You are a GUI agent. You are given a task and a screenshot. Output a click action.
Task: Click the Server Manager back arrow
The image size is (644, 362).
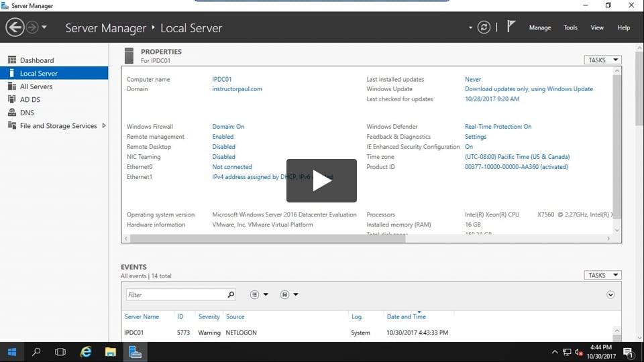click(15, 27)
